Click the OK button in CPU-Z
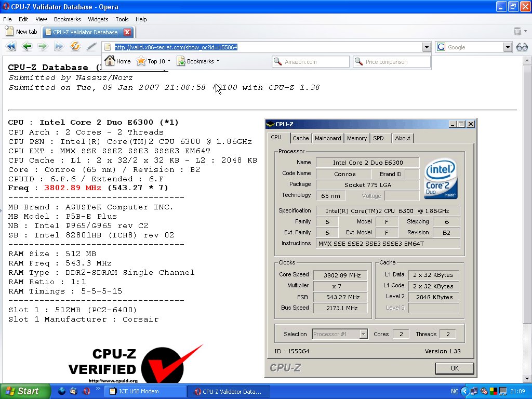The height and width of the screenshot is (399, 532). point(455,368)
